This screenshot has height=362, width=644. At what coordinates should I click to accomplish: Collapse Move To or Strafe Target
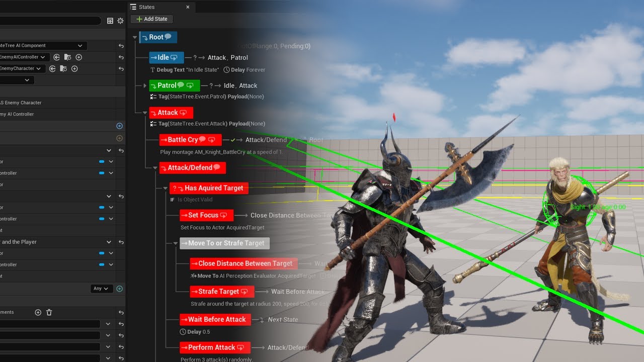(175, 243)
